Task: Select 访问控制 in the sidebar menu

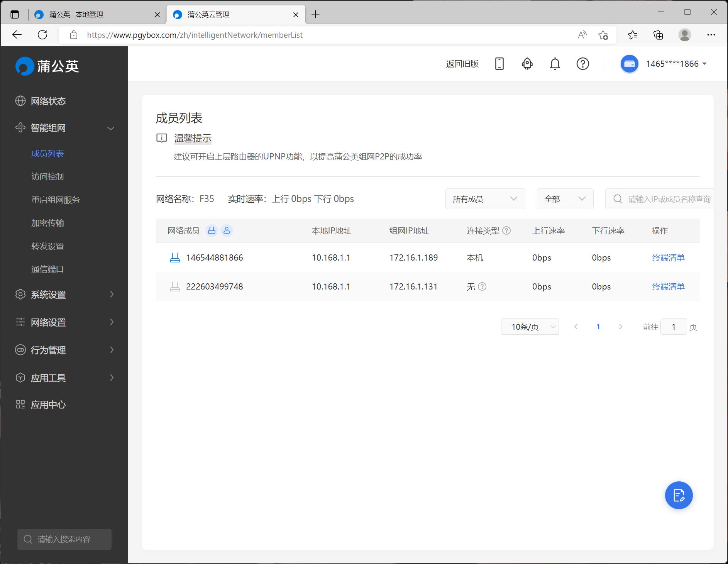Action: (x=47, y=176)
